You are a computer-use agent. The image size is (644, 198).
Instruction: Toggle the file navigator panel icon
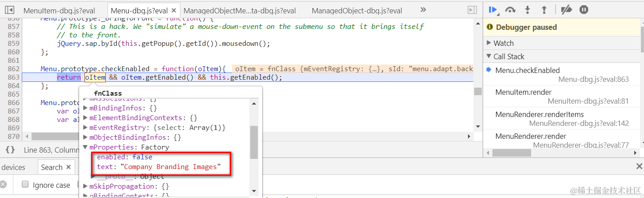point(9,10)
